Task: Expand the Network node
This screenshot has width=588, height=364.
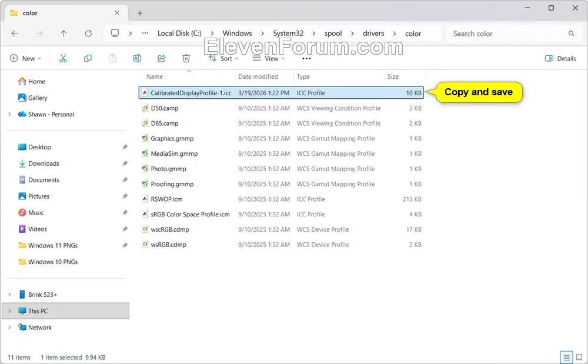Action: (9, 328)
